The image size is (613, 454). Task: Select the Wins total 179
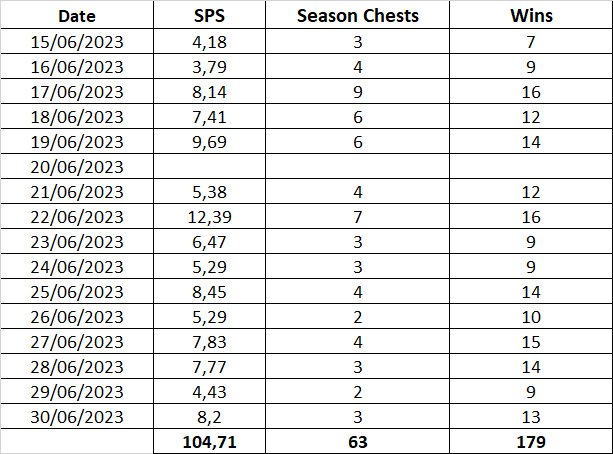click(x=531, y=441)
